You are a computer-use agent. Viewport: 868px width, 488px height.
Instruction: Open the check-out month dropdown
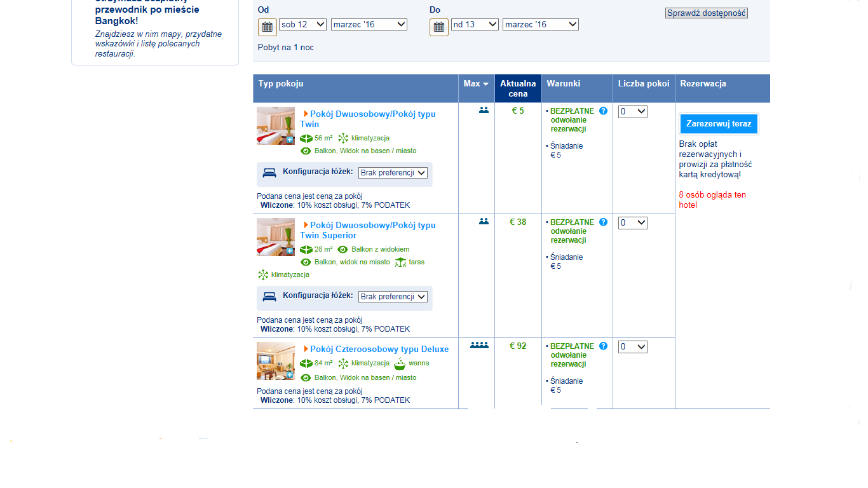pyautogui.click(x=541, y=24)
